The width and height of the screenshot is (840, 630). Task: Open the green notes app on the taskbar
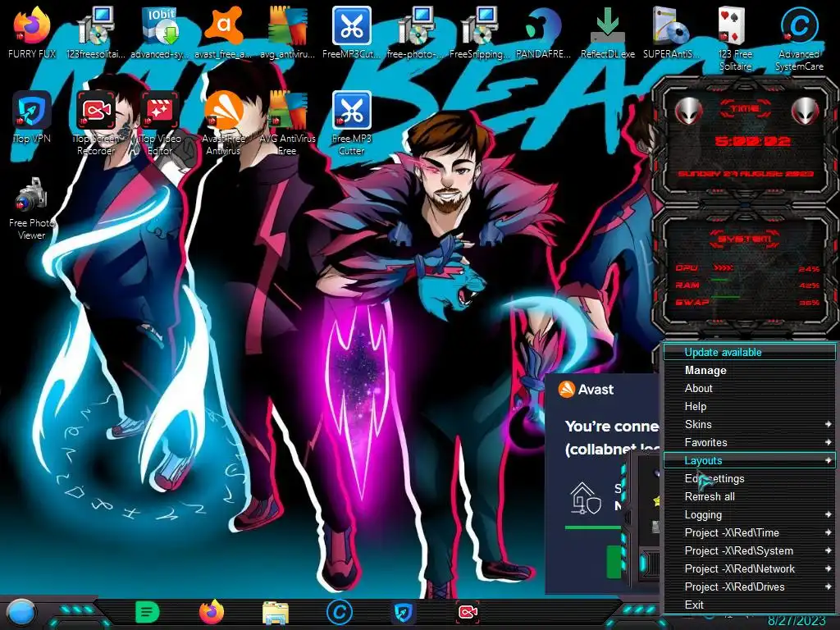[x=148, y=612]
